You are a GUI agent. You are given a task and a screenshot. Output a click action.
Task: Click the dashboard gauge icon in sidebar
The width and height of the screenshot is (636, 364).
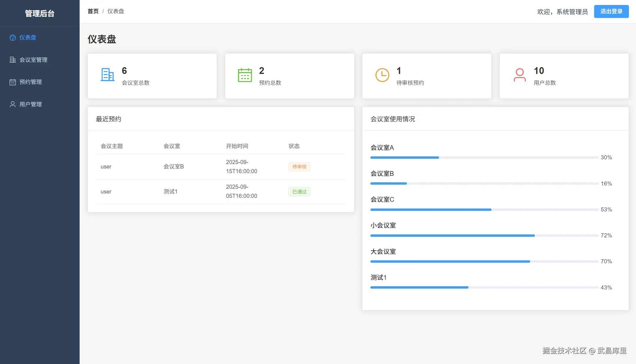click(x=13, y=38)
